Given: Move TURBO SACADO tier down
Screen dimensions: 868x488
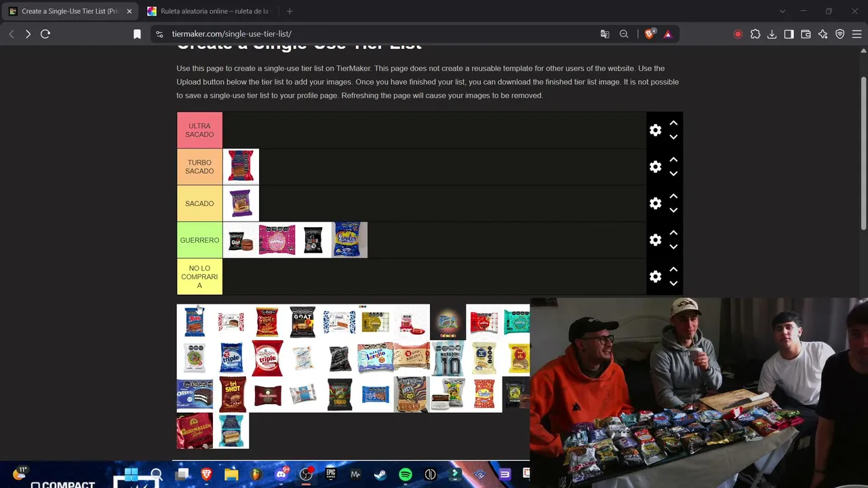Looking at the screenshot, I should pos(673,174).
